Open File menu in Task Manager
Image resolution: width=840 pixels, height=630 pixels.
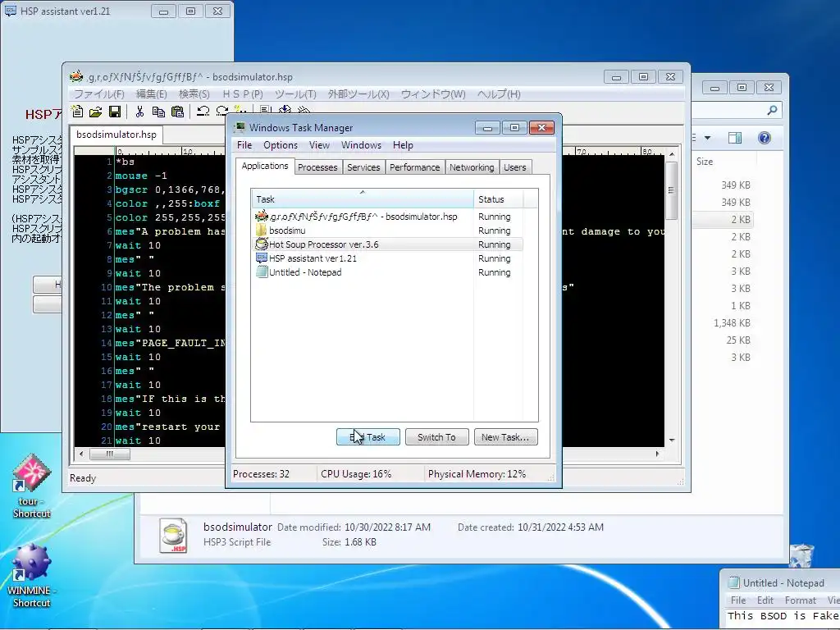tap(244, 145)
